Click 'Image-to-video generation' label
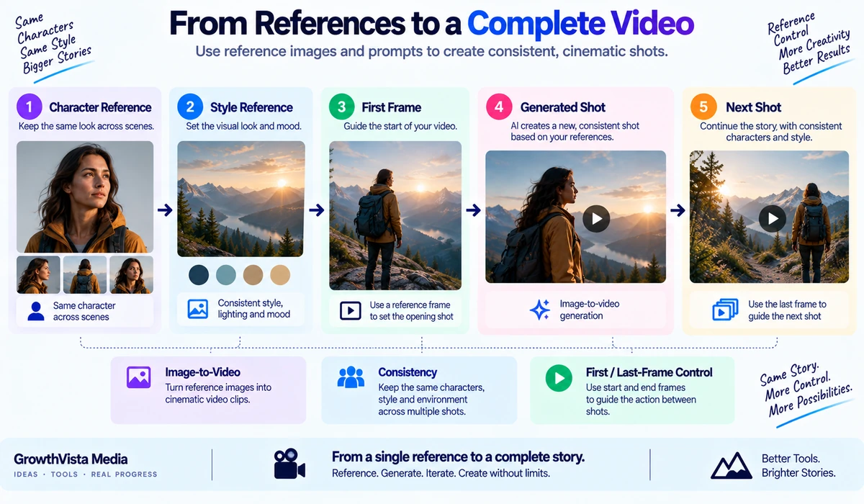 click(x=591, y=310)
